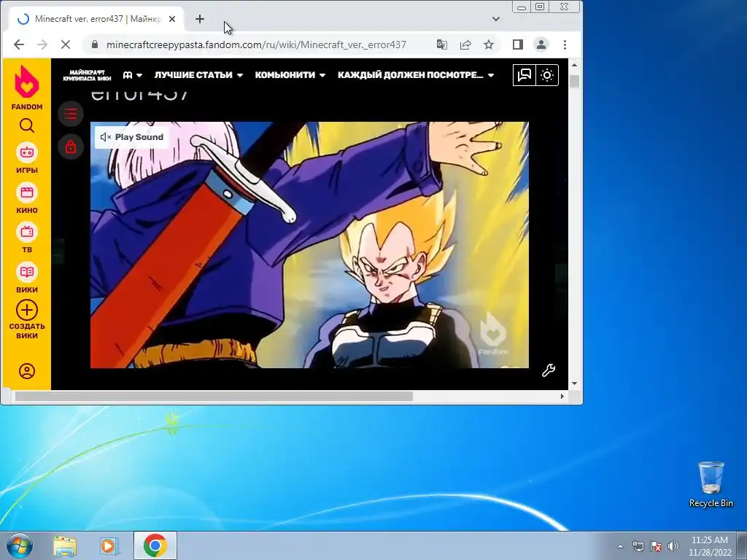Translate this page icon
The width and height of the screenshot is (747, 560).
[x=441, y=44]
